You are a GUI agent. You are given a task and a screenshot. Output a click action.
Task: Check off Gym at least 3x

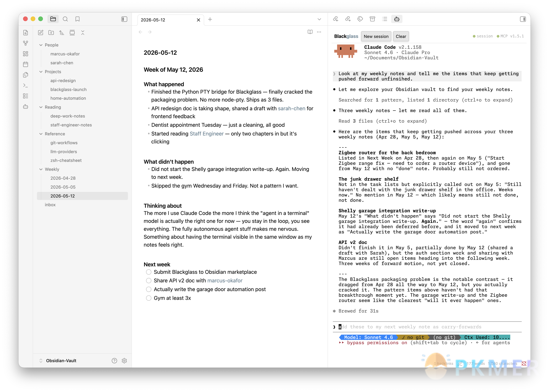click(x=149, y=298)
